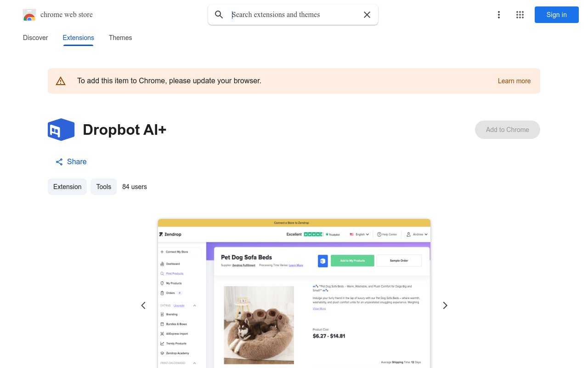Click the Chrome Web Store logo
Image resolution: width=588 pixels, height=368 pixels.
tap(29, 15)
